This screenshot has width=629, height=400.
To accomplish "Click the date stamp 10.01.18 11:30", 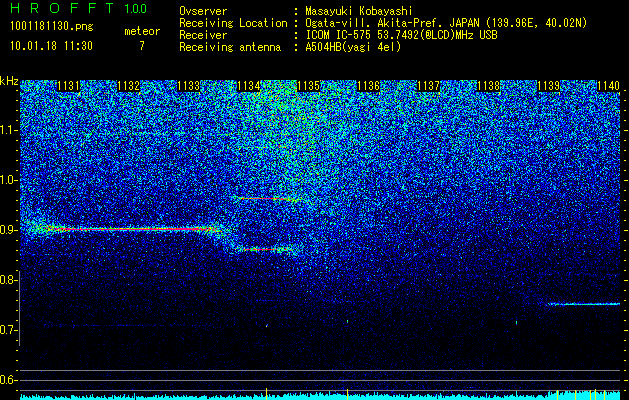I will pos(51,46).
